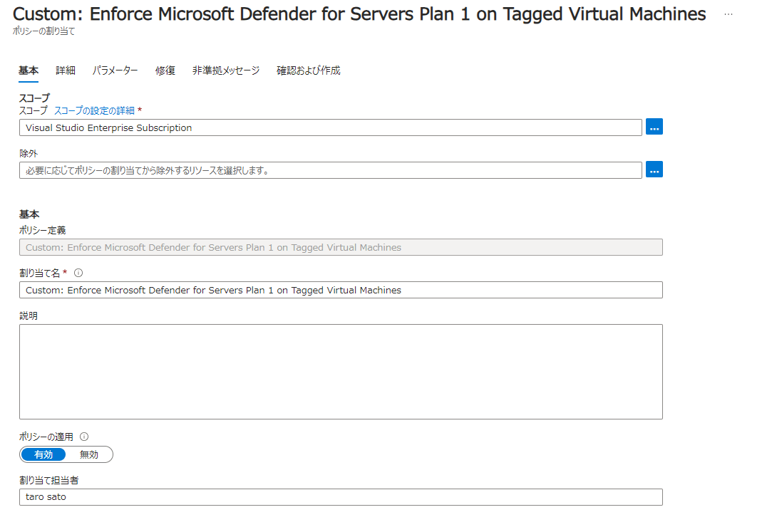The width and height of the screenshot is (772, 532).
Task: Open exclusions picker with the blue ellipsis button
Action: click(x=654, y=169)
